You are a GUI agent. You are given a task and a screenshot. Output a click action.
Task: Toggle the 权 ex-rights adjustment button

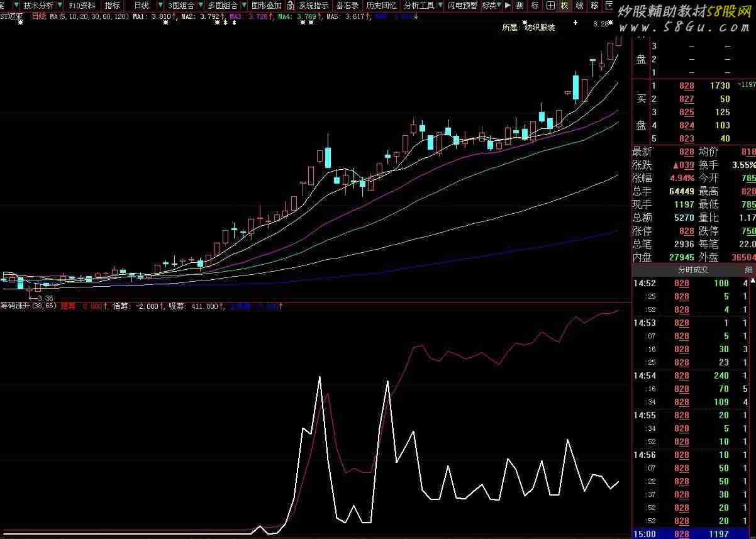564,5
